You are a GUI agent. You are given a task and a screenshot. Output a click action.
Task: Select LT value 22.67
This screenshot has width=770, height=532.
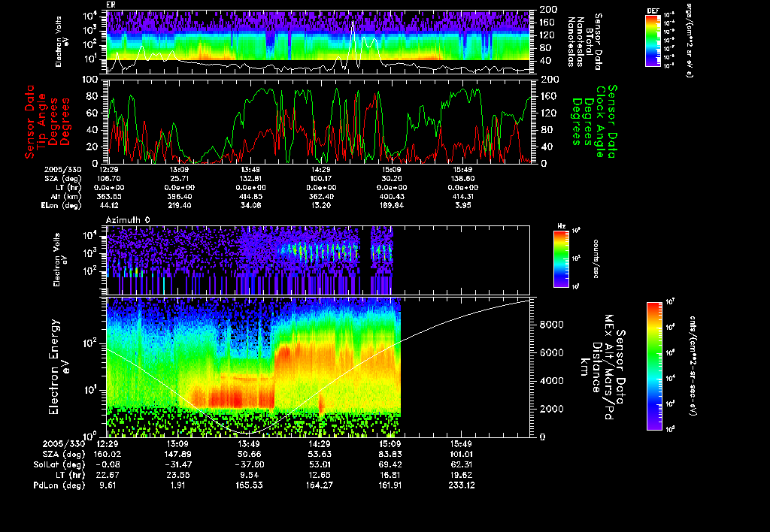(x=108, y=475)
